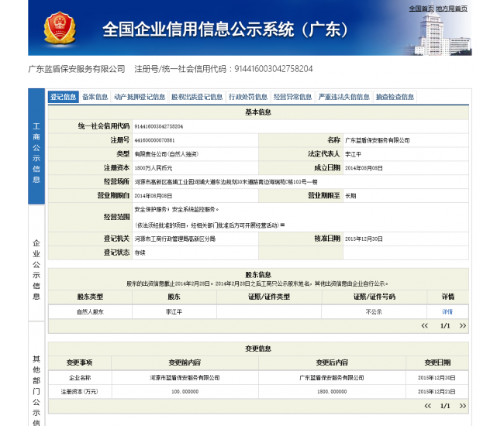Click the 基本信息 section heading
Image resolution: width=504 pixels, height=426 pixels.
point(258,112)
